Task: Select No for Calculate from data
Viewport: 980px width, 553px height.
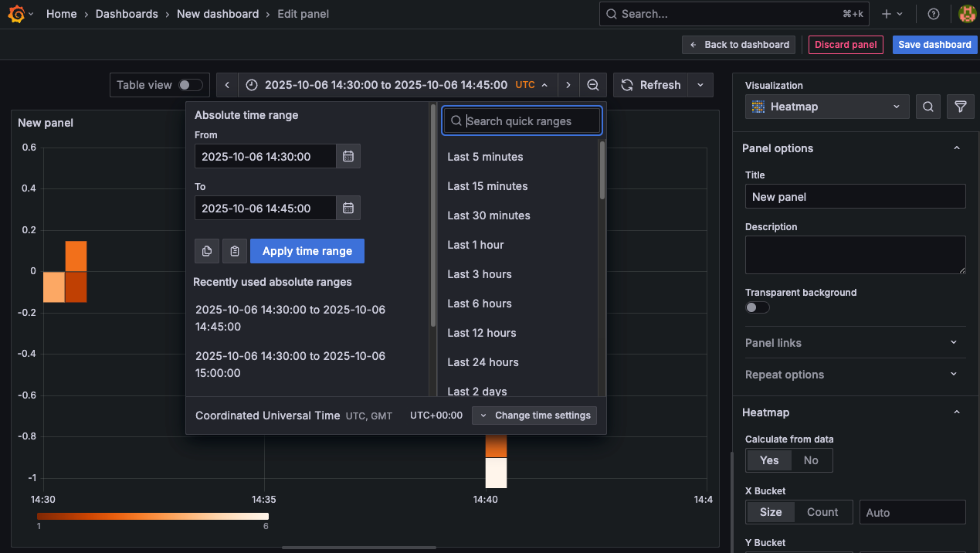Action: [810, 460]
